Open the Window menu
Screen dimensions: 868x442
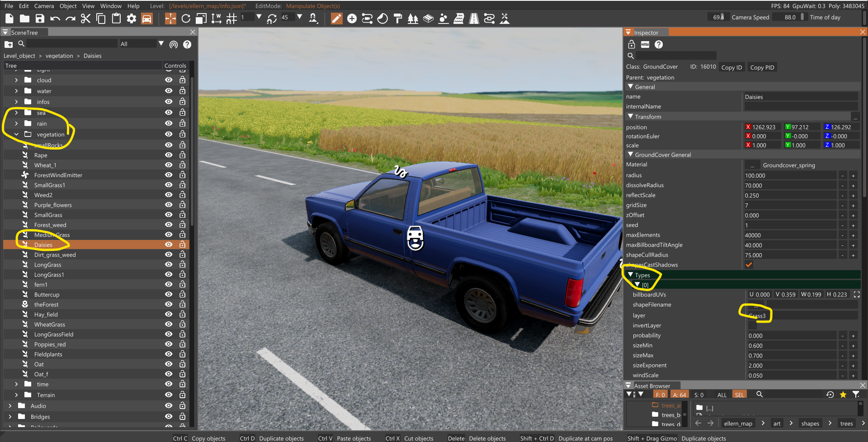click(x=111, y=6)
